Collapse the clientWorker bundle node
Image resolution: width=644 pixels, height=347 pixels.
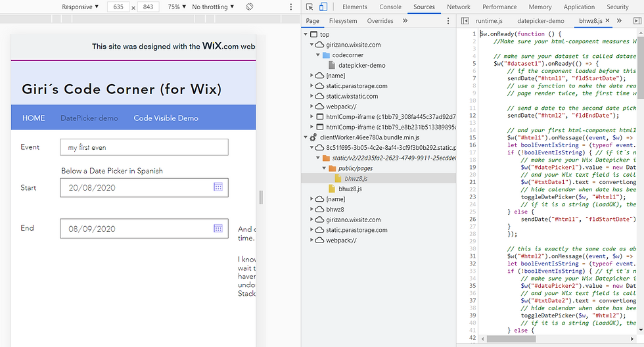point(306,137)
